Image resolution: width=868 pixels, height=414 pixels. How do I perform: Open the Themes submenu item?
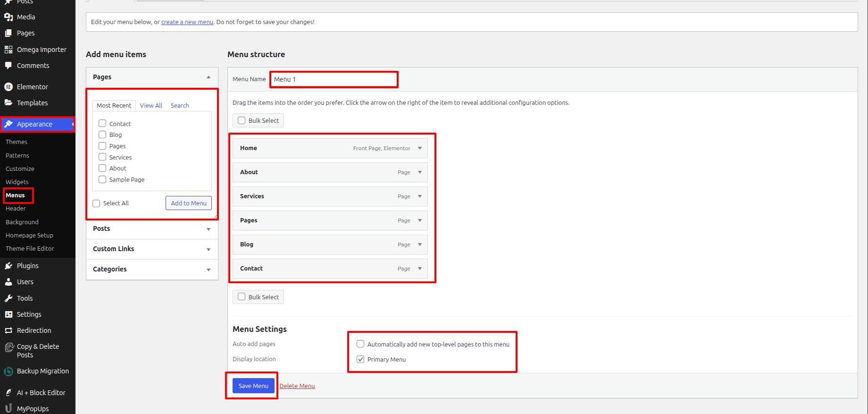[17, 142]
